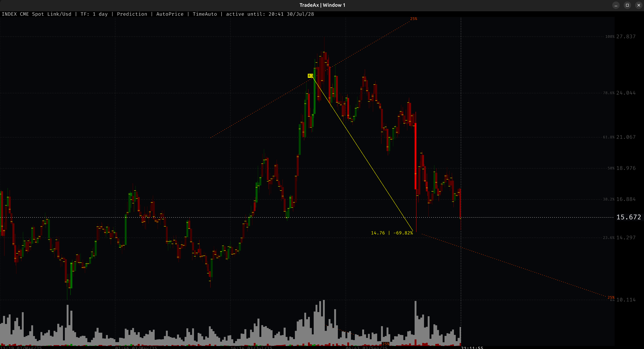The width and height of the screenshot is (644, 349).
Task: Click the 50% level label 18.976
Action: point(626,168)
